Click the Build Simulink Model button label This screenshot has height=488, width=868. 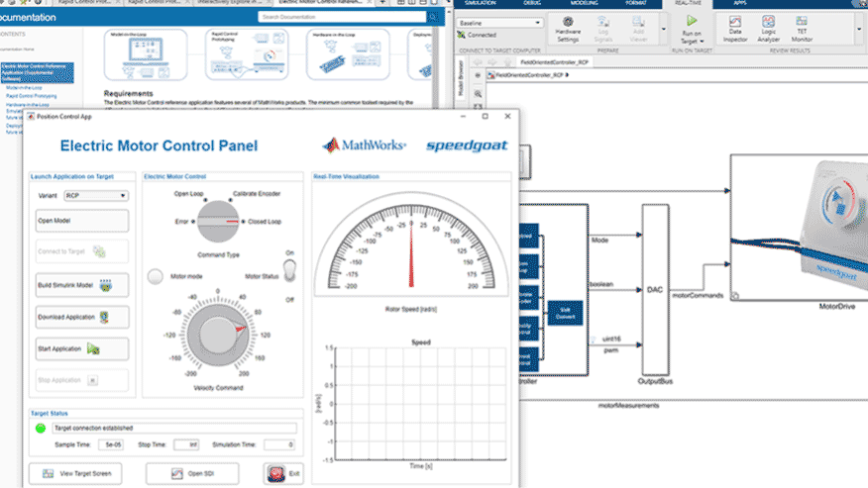tap(65, 285)
